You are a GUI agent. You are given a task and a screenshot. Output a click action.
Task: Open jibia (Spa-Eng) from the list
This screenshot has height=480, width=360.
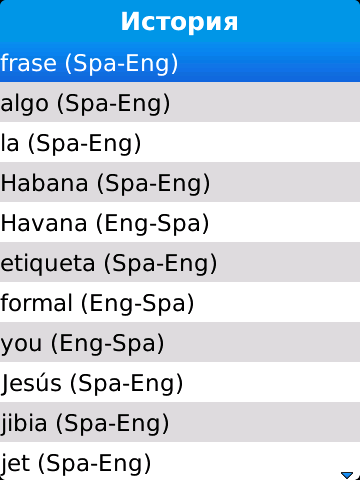click(x=180, y=422)
